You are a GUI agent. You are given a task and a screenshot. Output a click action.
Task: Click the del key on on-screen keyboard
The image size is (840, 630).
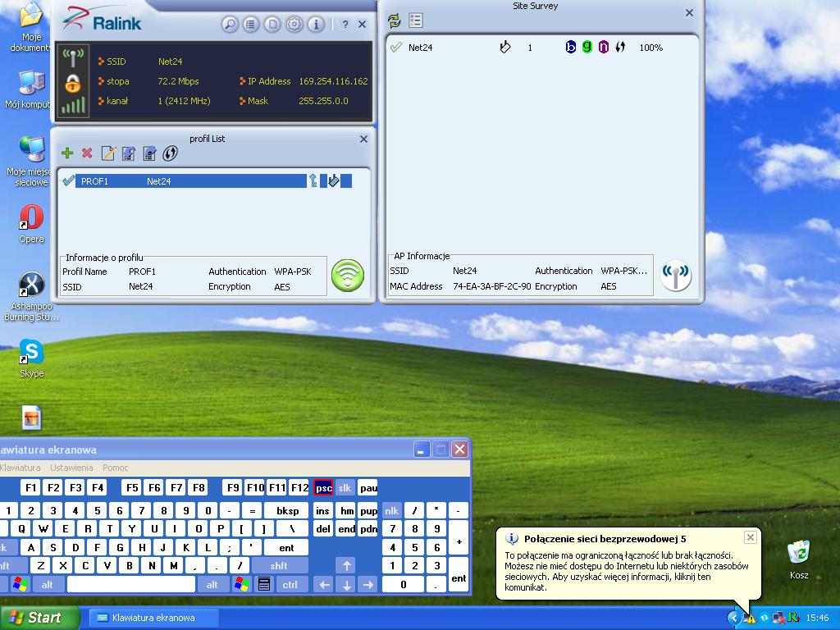coord(323,529)
